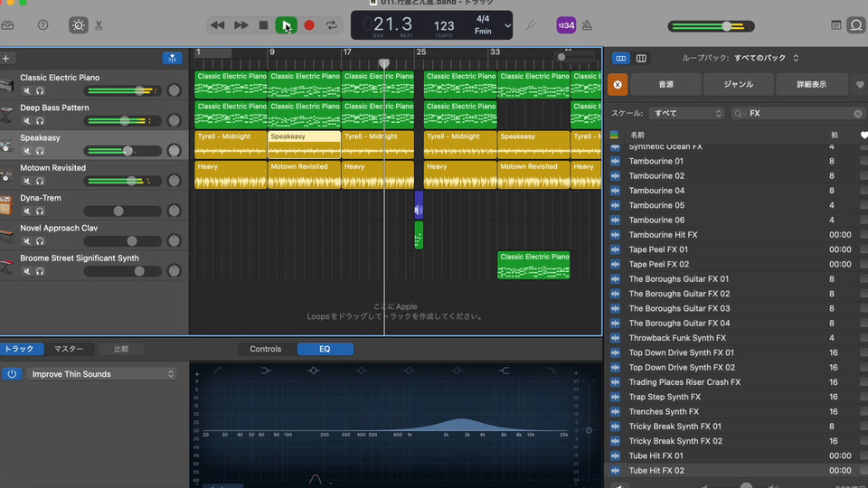Clear the FX search text
The width and height of the screenshot is (868, 488).
point(857,114)
